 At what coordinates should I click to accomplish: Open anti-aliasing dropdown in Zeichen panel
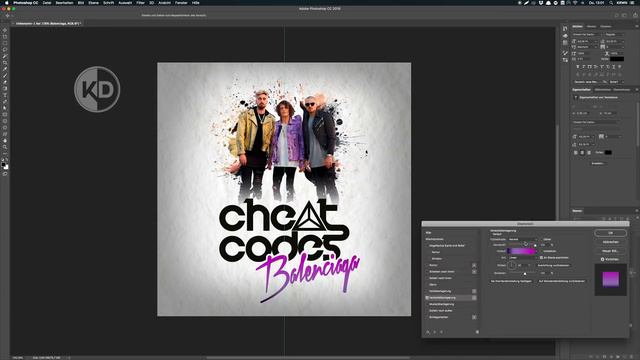coord(616,82)
